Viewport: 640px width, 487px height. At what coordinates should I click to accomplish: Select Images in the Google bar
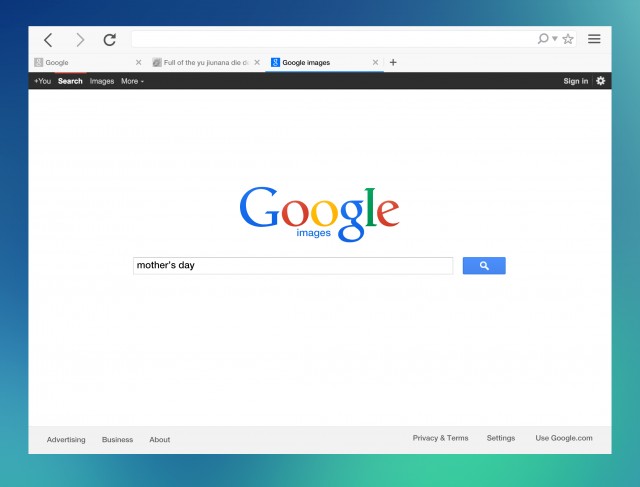click(x=102, y=81)
